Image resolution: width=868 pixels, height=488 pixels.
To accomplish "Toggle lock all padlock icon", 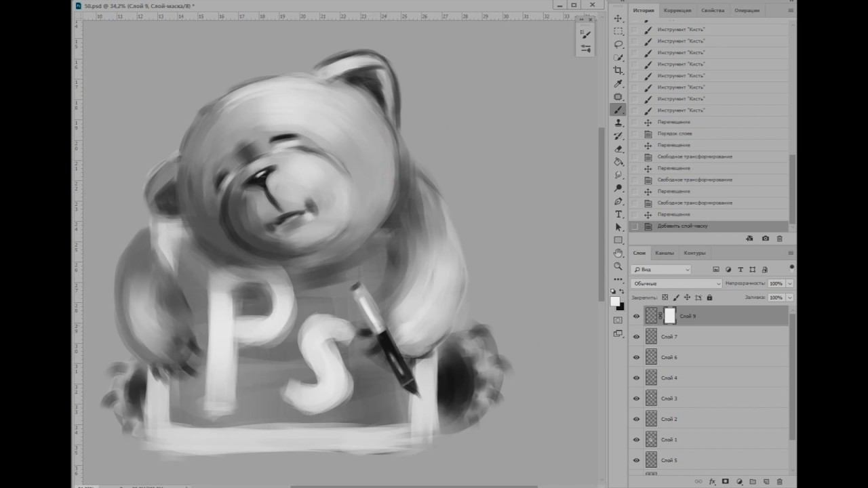I will 709,298.
